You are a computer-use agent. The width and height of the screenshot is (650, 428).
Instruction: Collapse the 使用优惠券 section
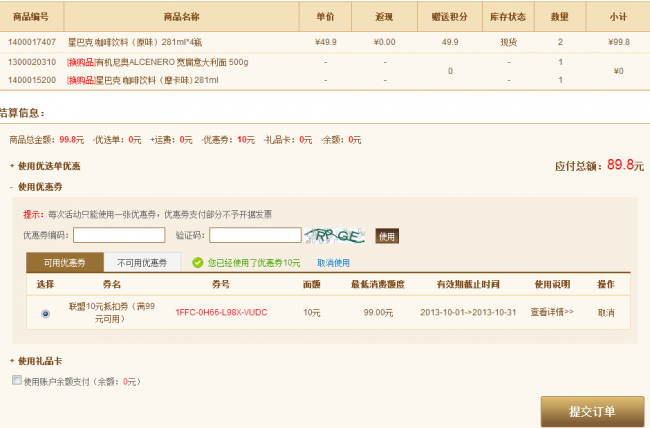(x=42, y=187)
